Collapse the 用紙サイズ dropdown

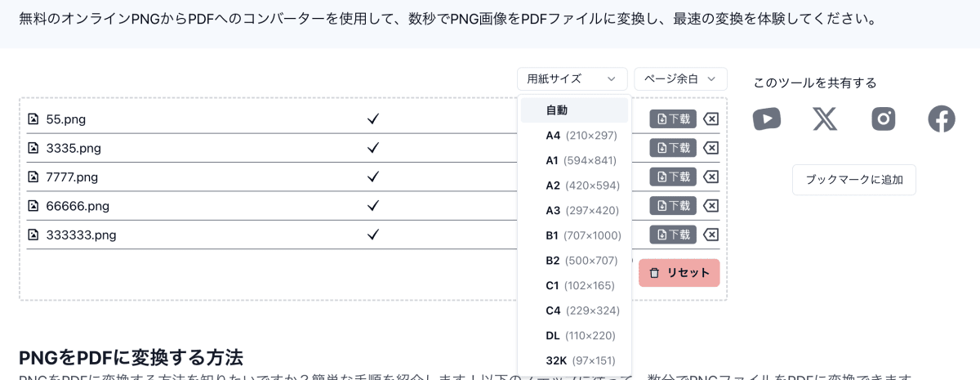(572, 79)
